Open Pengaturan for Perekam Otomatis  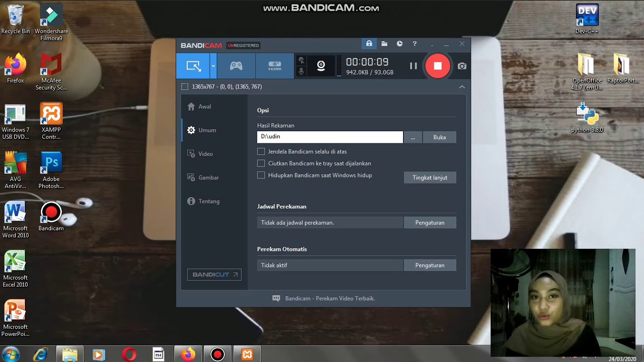click(430, 265)
